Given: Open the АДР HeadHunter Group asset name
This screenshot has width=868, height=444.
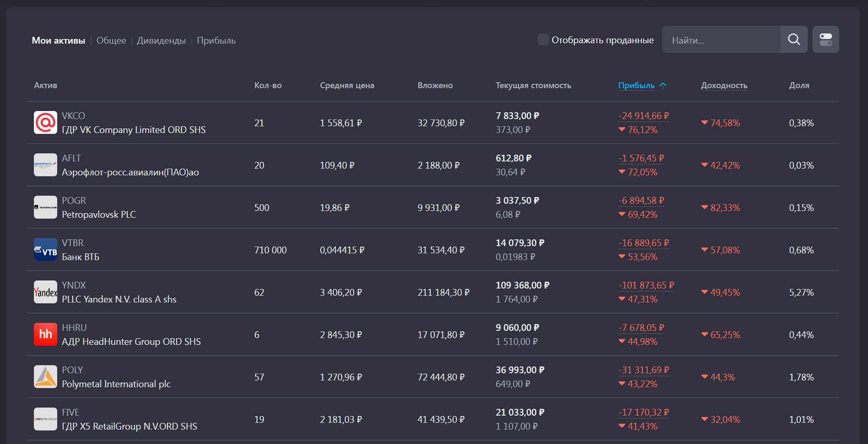Looking at the screenshot, I should pos(131,342).
